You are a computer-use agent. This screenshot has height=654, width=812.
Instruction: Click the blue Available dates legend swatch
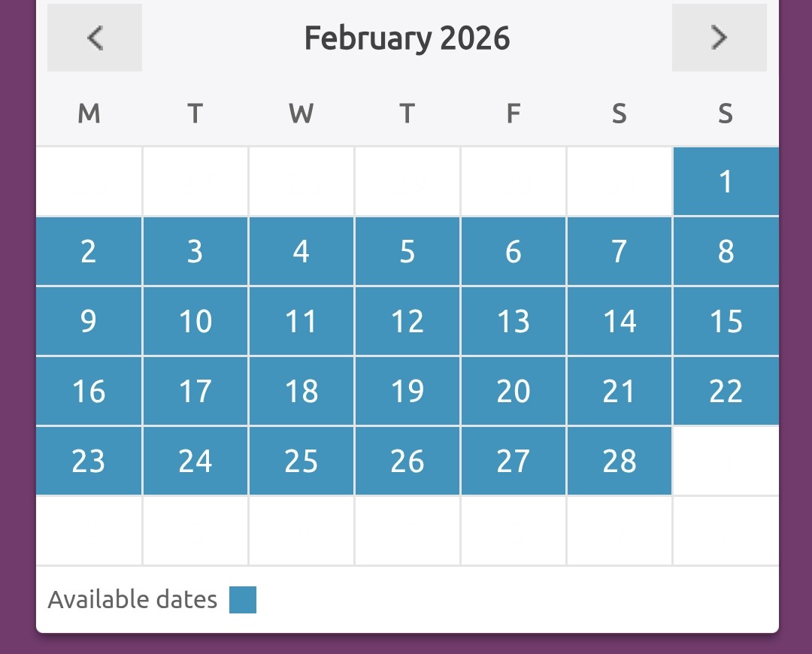pyautogui.click(x=243, y=600)
